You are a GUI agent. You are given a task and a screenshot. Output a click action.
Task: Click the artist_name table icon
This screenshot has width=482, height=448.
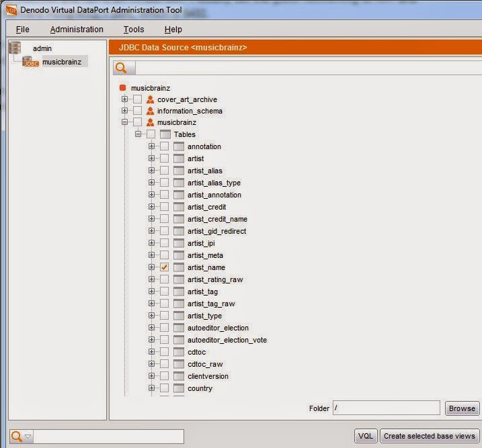click(179, 267)
